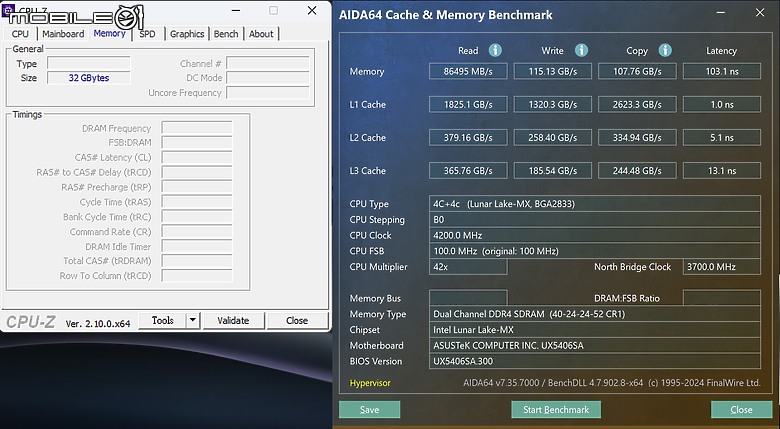This screenshot has height=429, width=780.
Task: Click the Read info icon in AIDA64
Action: point(495,50)
